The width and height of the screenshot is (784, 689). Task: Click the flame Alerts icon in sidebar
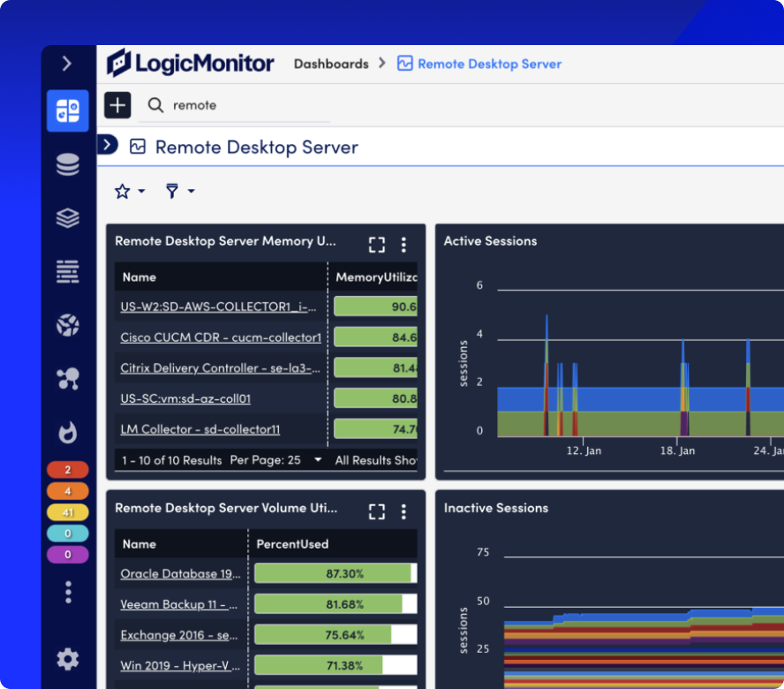coord(67,432)
